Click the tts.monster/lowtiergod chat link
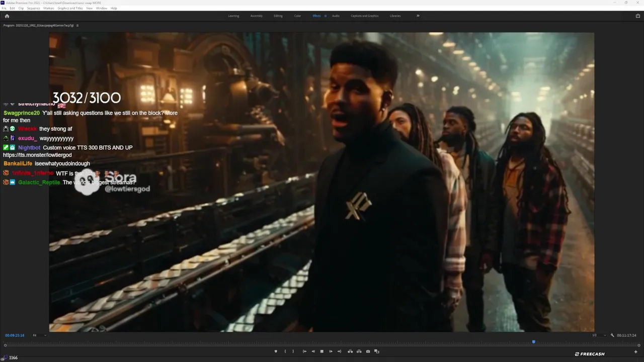 (37, 155)
